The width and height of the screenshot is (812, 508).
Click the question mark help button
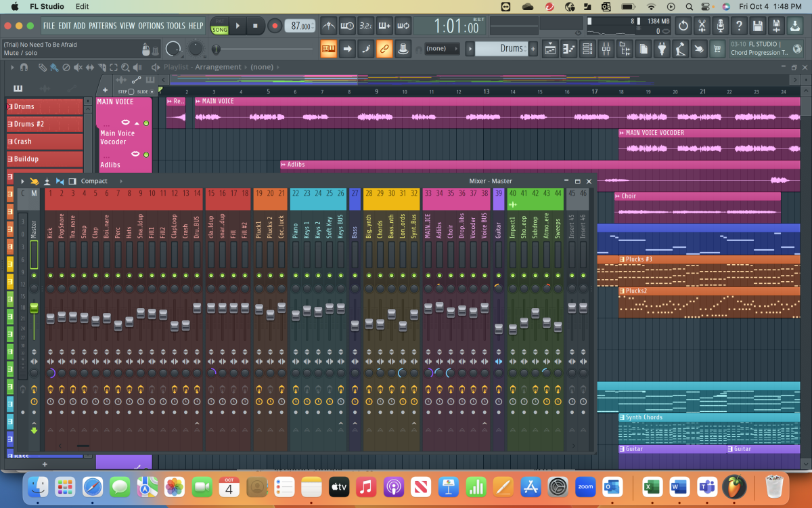pos(739,26)
